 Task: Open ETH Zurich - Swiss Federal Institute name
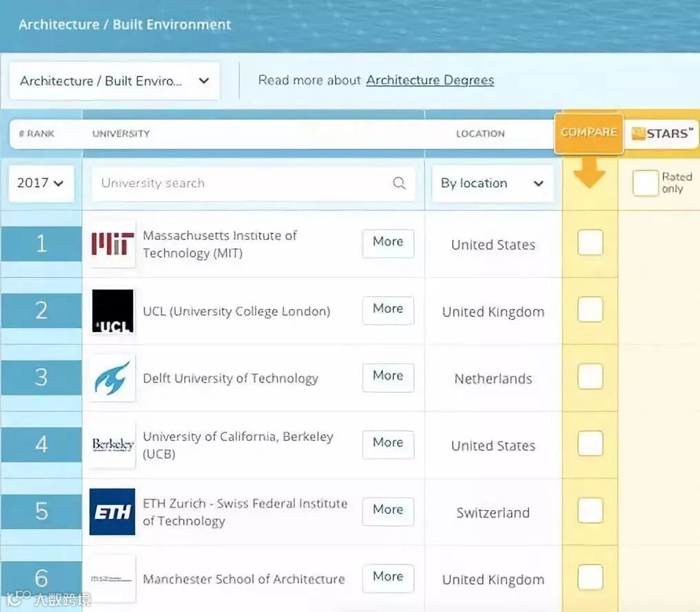click(x=245, y=512)
